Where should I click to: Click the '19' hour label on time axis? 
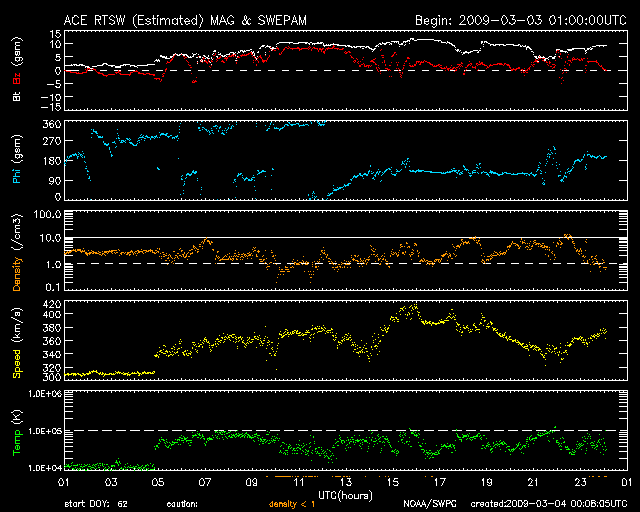pyautogui.click(x=486, y=483)
